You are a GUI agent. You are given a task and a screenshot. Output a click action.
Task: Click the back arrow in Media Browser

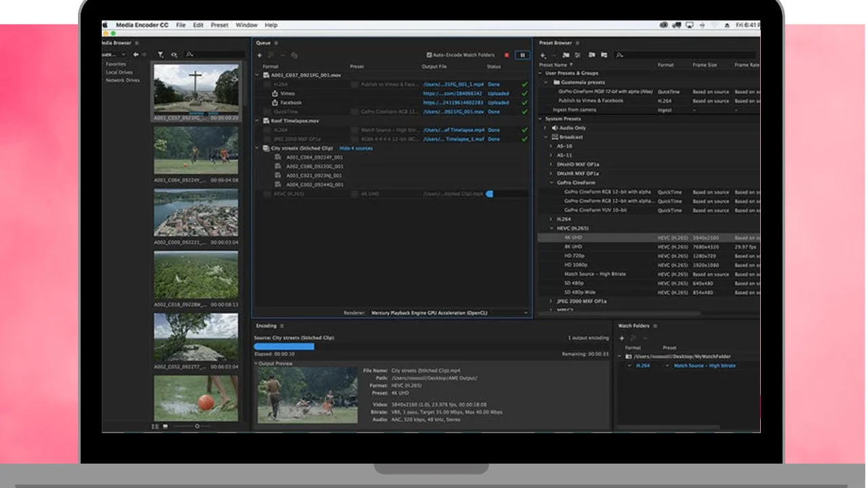pos(136,54)
